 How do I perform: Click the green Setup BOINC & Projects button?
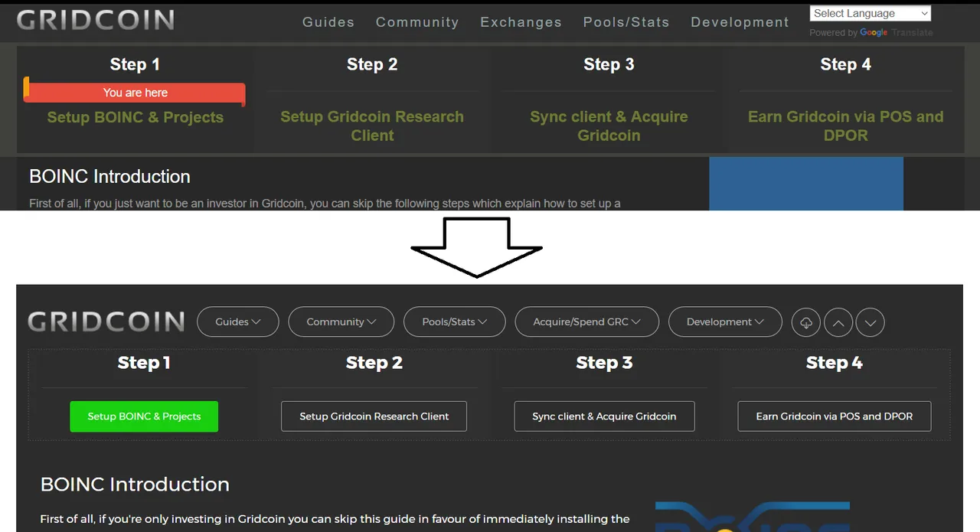144,416
